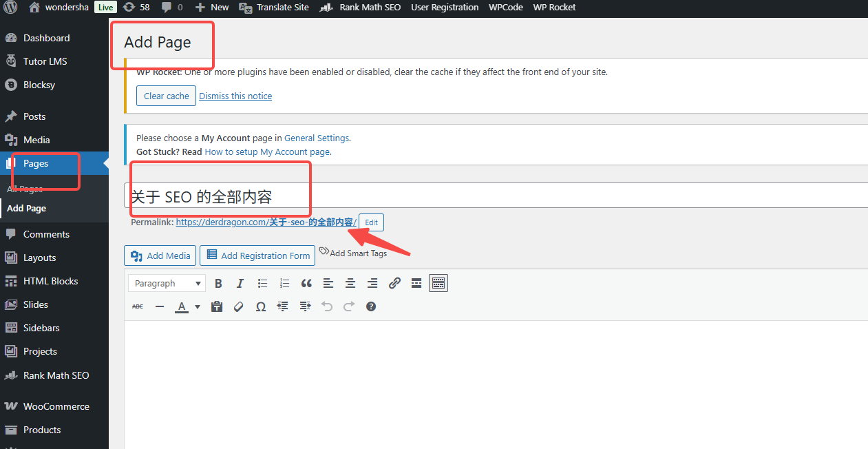Click the insert link icon

pos(394,283)
